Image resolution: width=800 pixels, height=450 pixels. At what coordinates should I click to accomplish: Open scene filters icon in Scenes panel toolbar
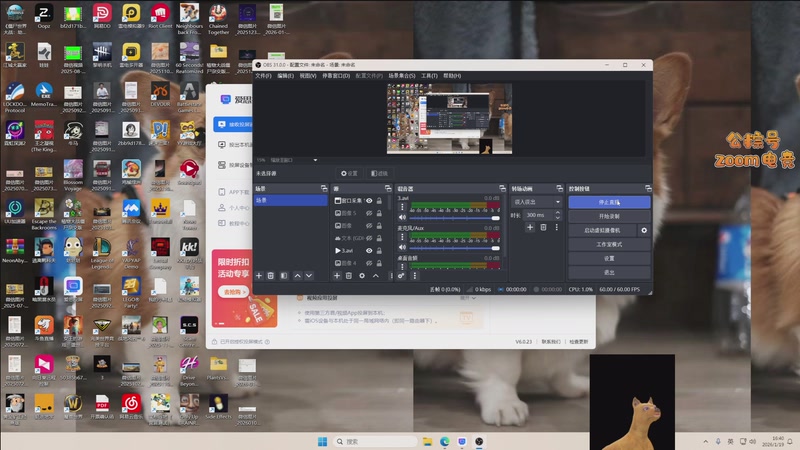pyautogui.click(x=284, y=276)
